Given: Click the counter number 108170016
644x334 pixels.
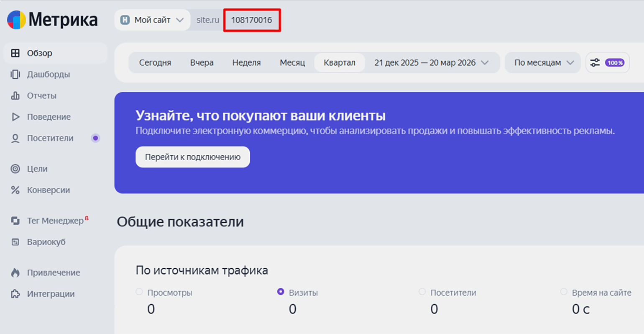Looking at the screenshot, I should coord(251,20).
